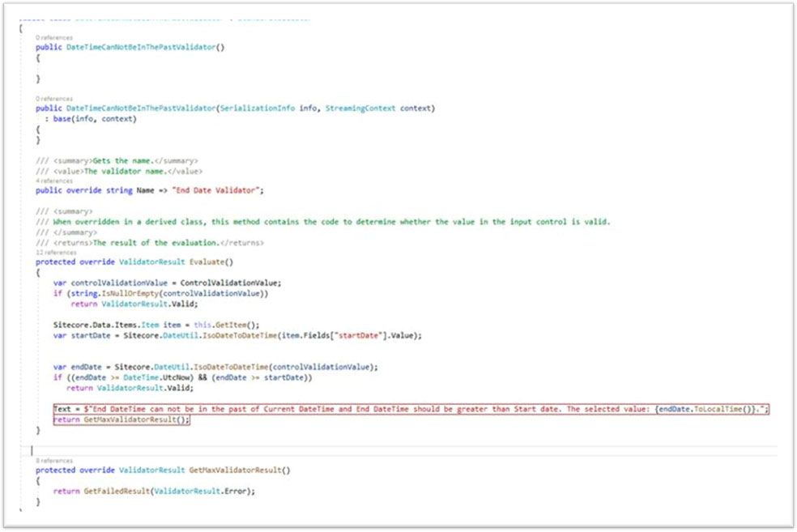The width and height of the screenshot is (797, 532).
Task: Click IsoDateToDateTime on the endDate line
Action: pos(232,367)
